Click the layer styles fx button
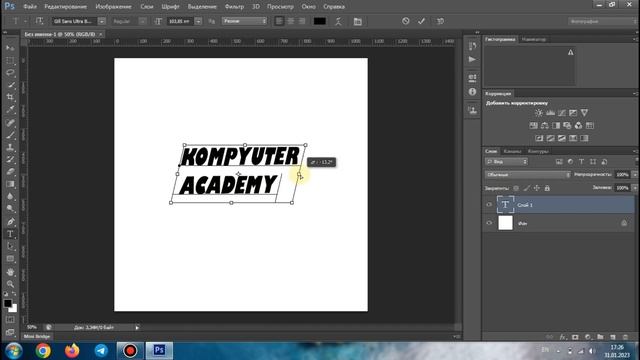This screenshot has height=360, width=640. click(x=563, y=337)
